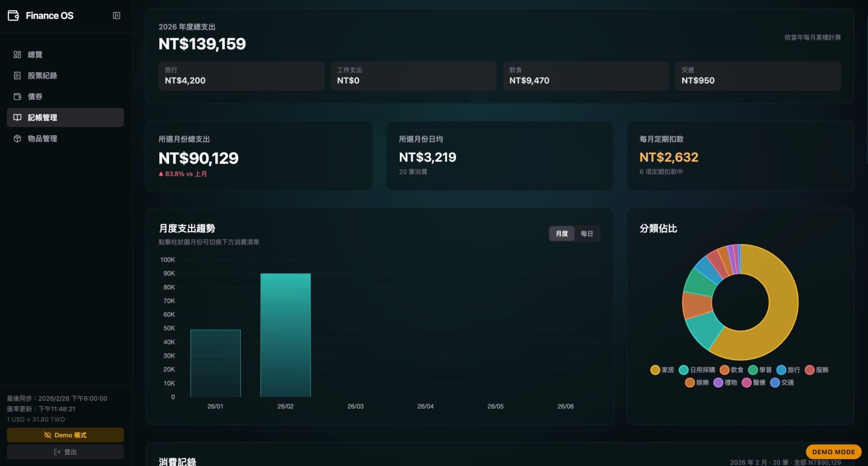868x466 pixels.
Task: Click the 日用採購 legend color swatch
Action: 683,370
